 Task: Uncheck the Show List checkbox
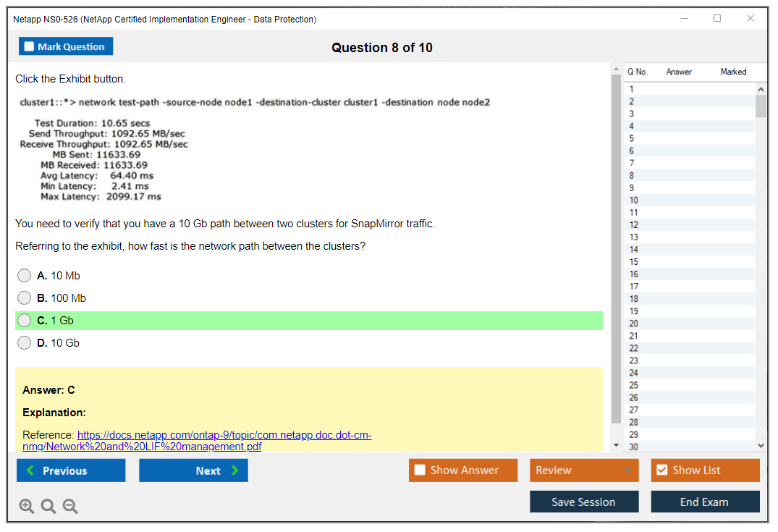click(x=661, y=470)
